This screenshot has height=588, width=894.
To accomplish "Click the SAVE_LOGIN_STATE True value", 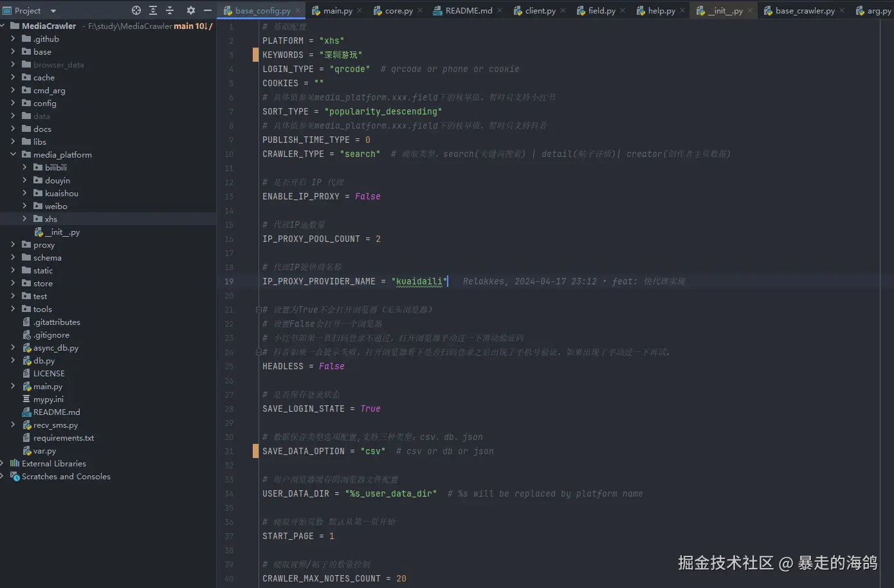I will tap(370, 409).
